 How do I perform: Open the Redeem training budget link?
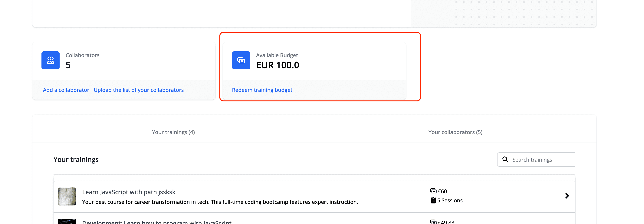262,90
